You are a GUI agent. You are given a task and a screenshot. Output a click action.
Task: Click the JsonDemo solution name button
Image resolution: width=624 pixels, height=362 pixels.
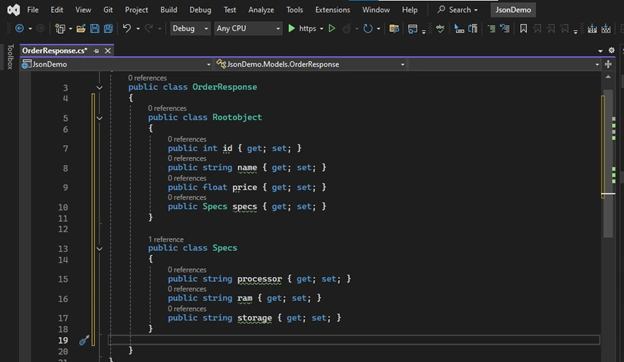tap(513, 10)
